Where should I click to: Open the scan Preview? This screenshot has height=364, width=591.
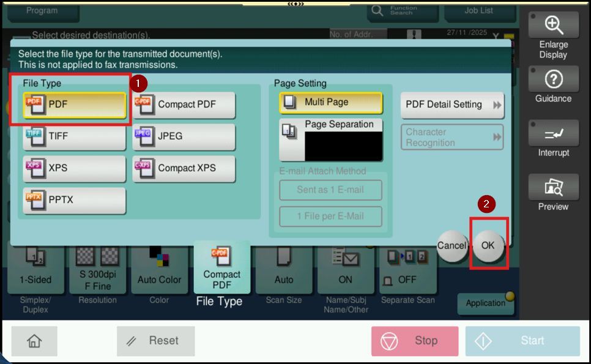553,193
